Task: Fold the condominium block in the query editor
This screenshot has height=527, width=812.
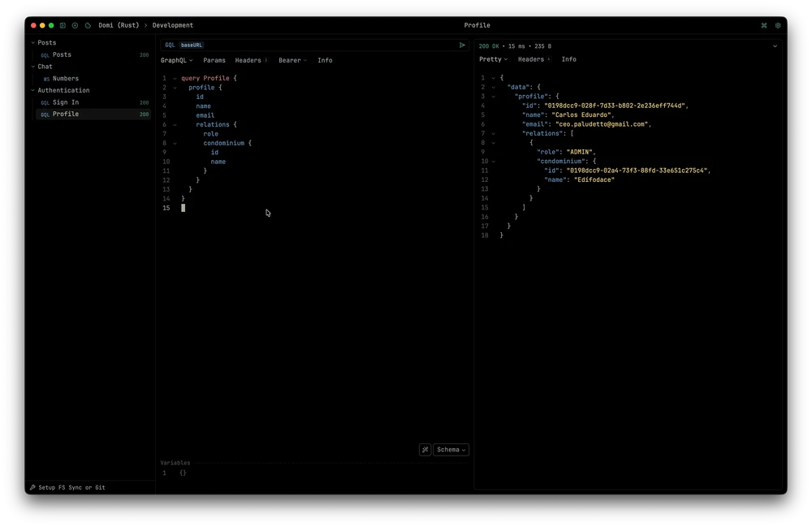Action: pos(175,144)
